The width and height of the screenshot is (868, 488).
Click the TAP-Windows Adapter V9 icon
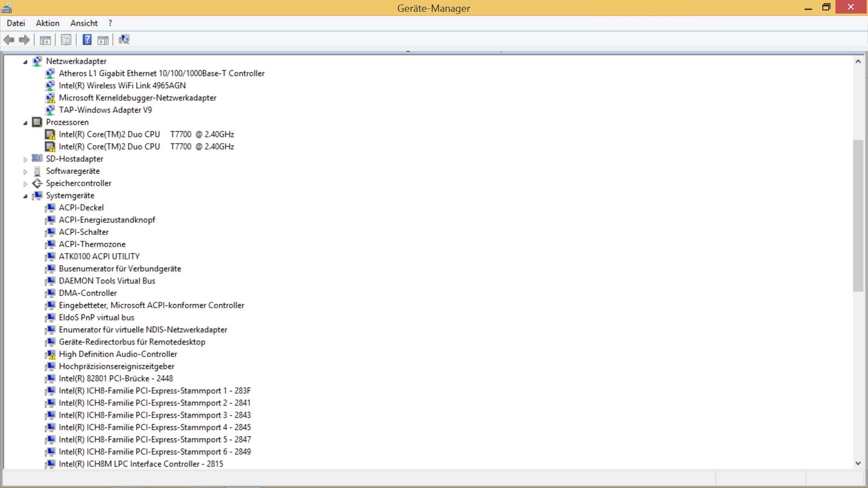[50, 110]
